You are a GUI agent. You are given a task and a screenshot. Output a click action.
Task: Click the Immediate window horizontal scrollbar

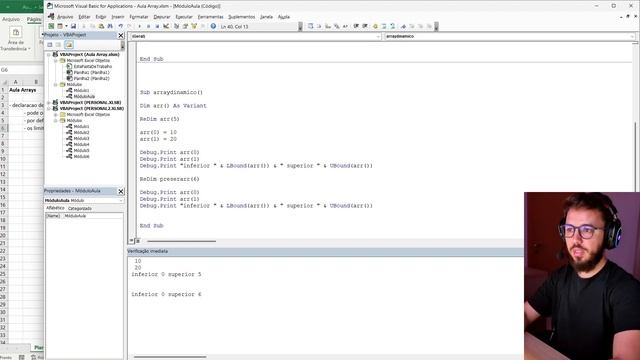[x=170, y=357]
